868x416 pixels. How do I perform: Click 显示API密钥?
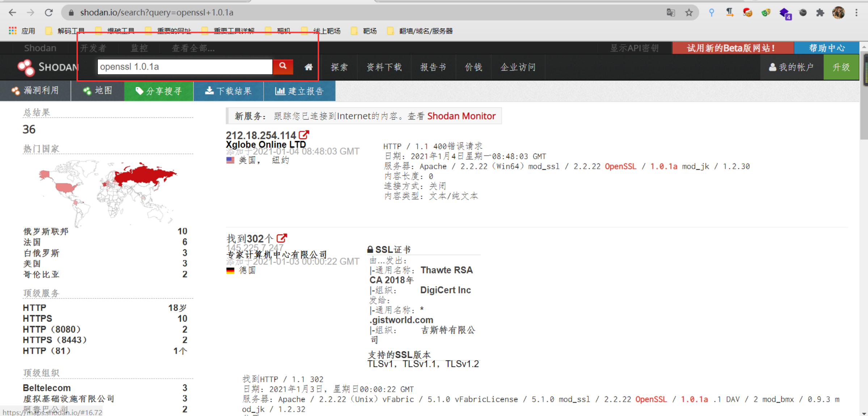click(x=635, y=48)
